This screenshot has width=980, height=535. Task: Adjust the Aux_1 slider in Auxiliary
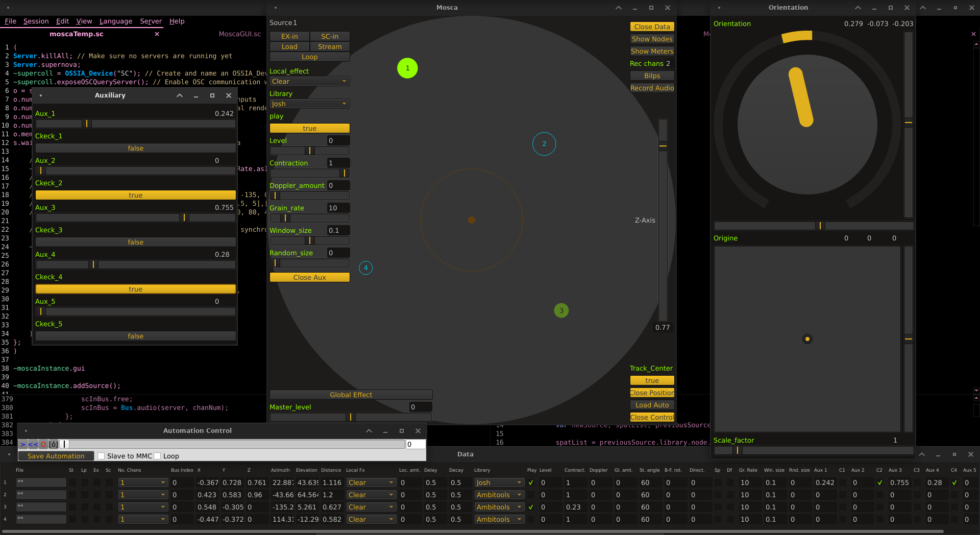click(x=136, y=124)
